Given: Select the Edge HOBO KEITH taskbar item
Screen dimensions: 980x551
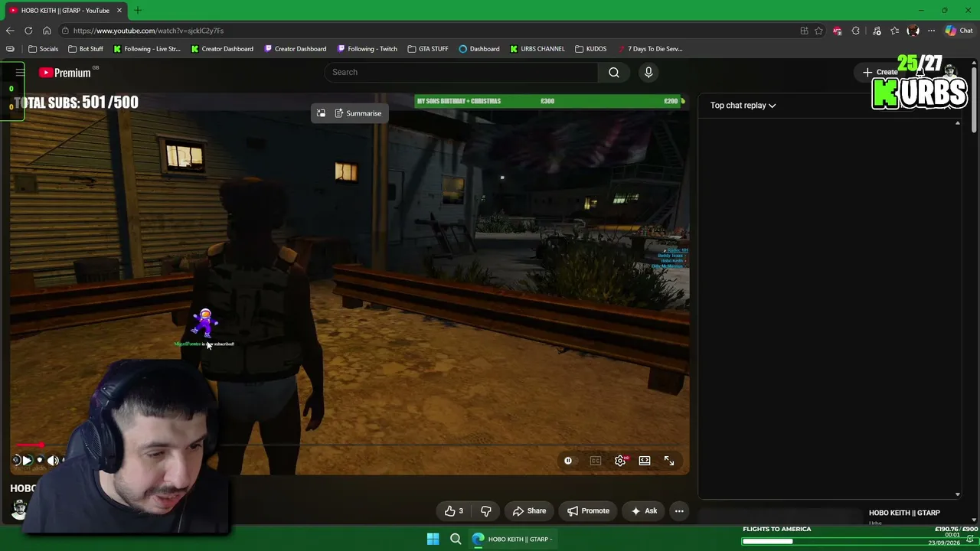Looking at the screenshot, I should (513, 540).
